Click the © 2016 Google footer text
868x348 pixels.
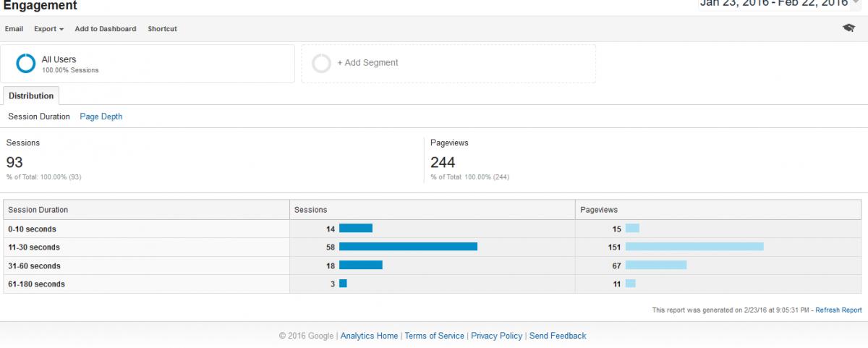[x=307, y=336]
